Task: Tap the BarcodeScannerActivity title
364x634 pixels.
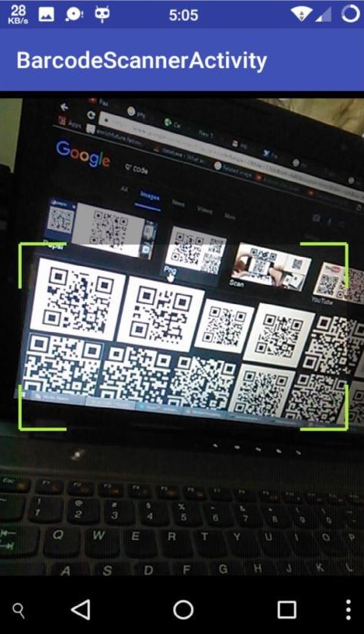Action: tap(141, 61)
